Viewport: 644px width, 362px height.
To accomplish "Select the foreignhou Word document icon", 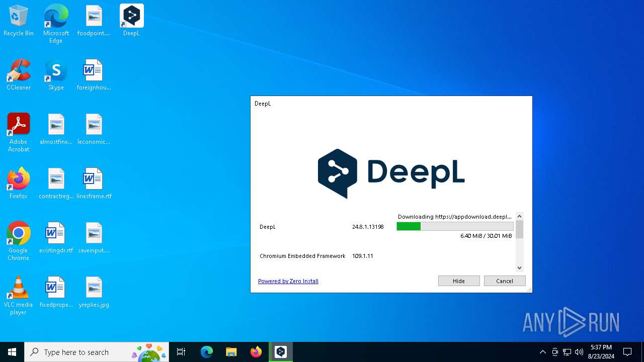I will click(94, 75).
